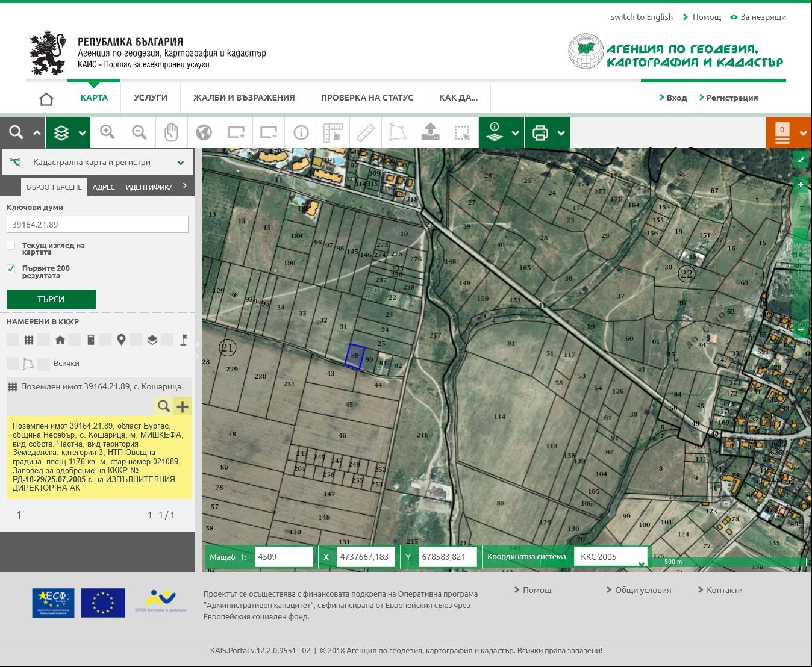The image size is (812, 667).
Task: Select the polygon area measure tool
Action: pyautogui.click(x=398, y=132)
